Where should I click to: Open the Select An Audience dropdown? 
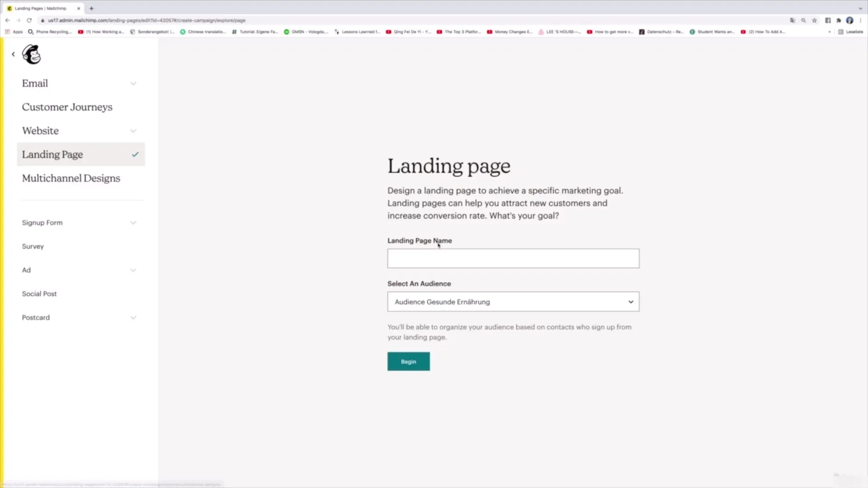tap(513, 301)
